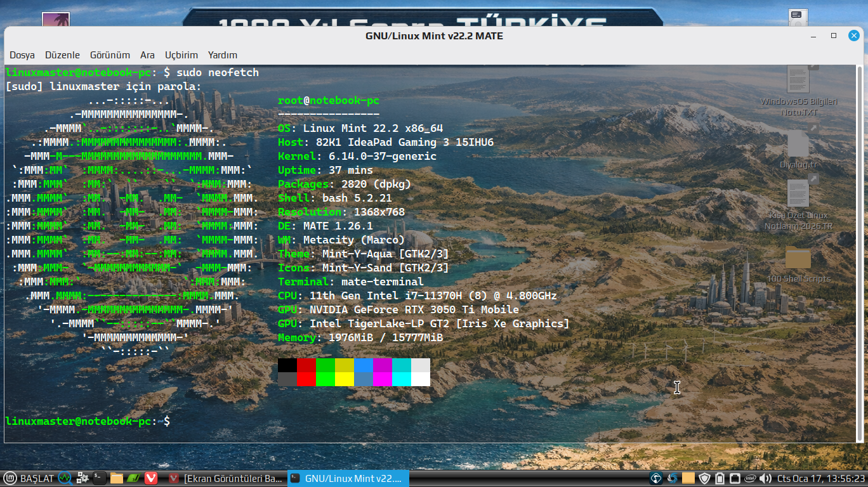This screenshot has width=868, height=487.
Task: Click the "WM: Metacity (Marco)" line
Action: pyautogui.click(x=341, y=240)
